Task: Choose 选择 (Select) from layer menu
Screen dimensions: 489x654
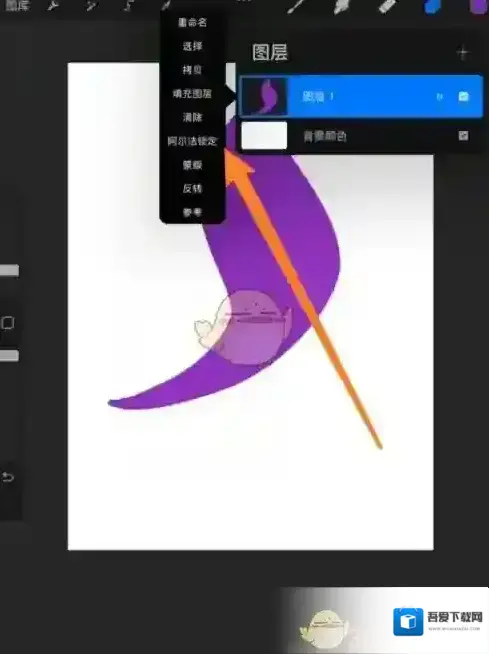Action: pos(192,46)
